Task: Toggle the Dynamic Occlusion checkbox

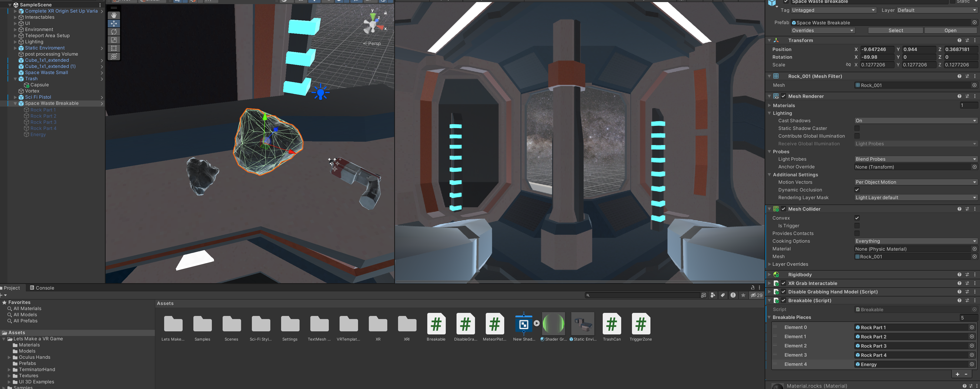Action: (857, 190)
